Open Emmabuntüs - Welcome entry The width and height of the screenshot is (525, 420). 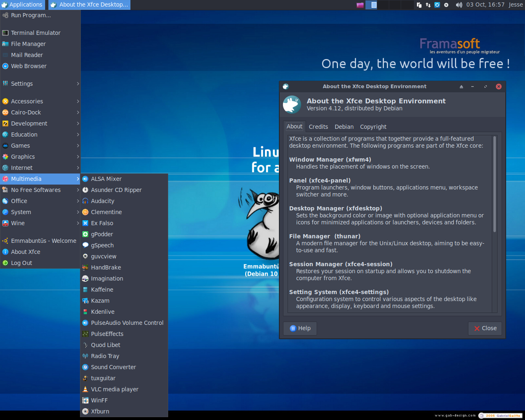tap(40, 241)
